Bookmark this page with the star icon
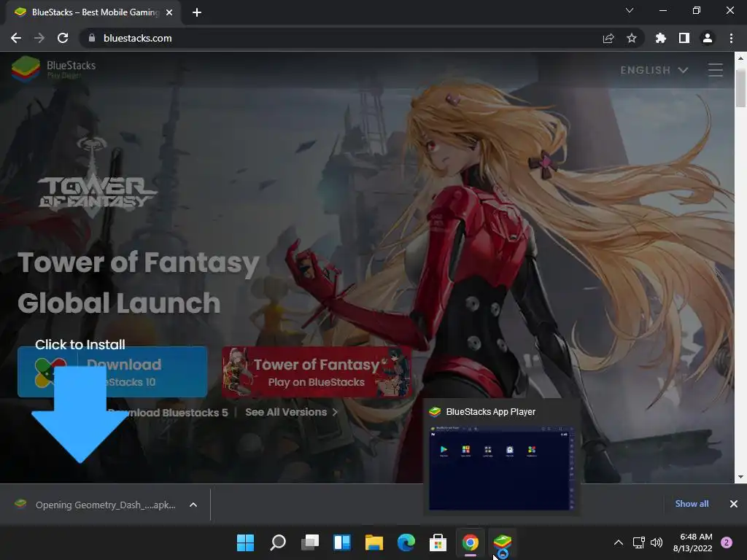Image resolution: width=747 pixels, height=560 pixels. [632, 38]
